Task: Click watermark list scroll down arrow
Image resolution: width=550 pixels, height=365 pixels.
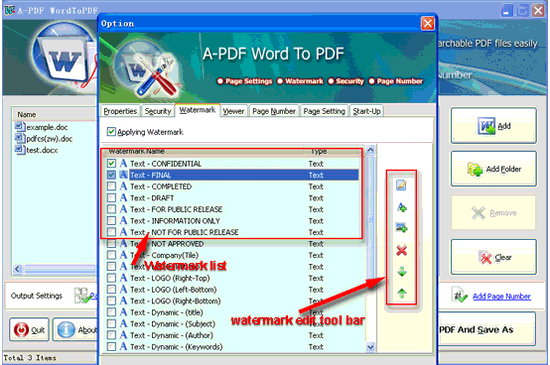Action: [x=370, y=347]
